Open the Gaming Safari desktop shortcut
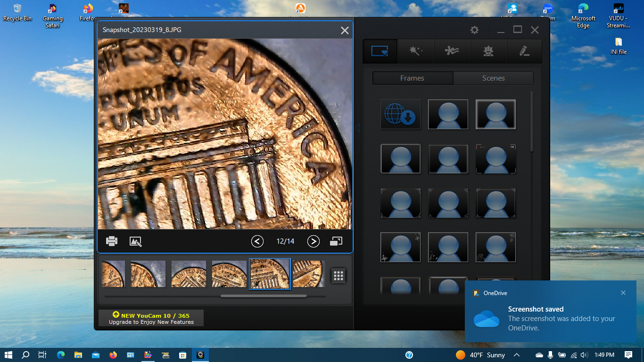Screen dimensions: 644x362 53,16
